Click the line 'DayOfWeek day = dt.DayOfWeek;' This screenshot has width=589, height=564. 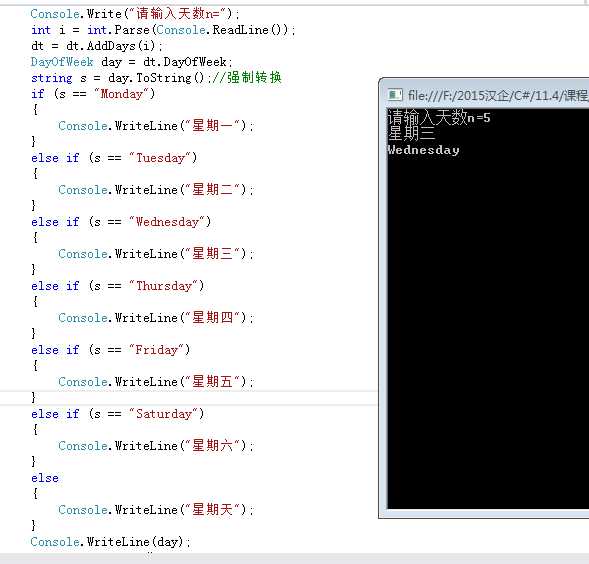pos(132,62)
